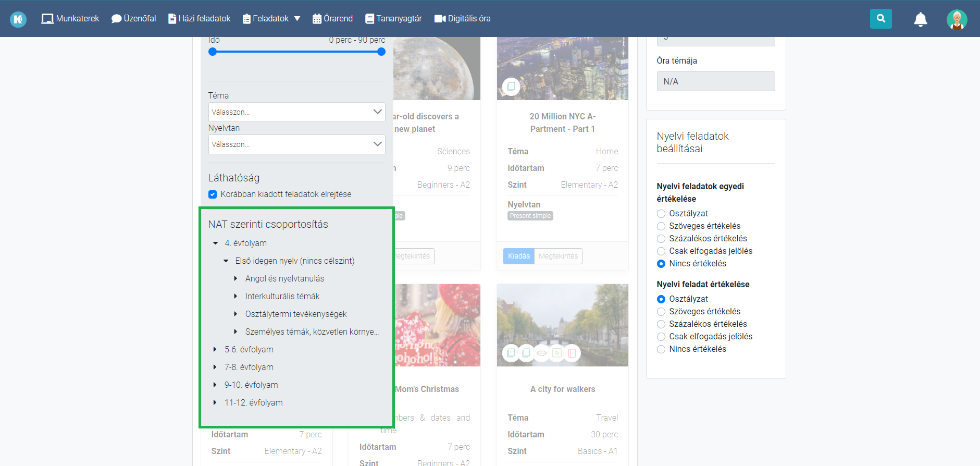Screen dimensions: 980x466
Task: Click the Órarend calendar icon
Action: (x=317, y=19)
